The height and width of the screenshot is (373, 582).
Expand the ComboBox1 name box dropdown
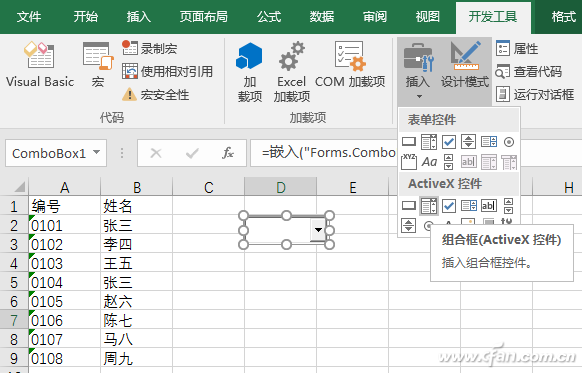click(97, 152)
